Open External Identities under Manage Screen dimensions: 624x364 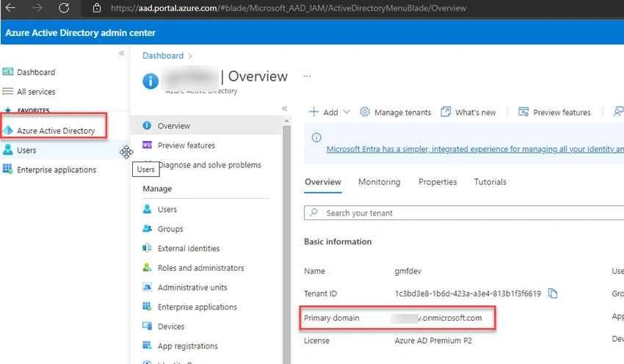pyautogui.click(x=189, y=248)
